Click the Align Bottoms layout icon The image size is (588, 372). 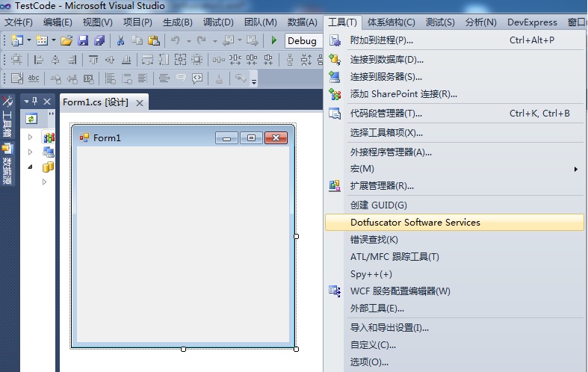pos(126,60)
